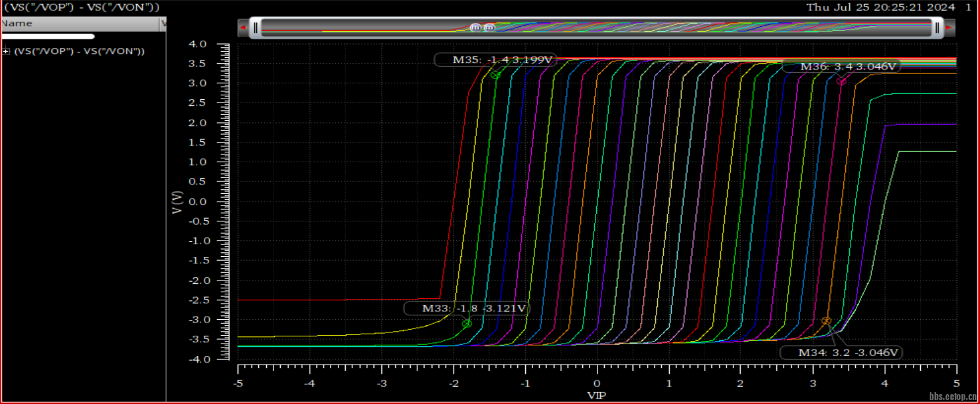Click the 0 tick label on the VIP axis

pos(597,383)
